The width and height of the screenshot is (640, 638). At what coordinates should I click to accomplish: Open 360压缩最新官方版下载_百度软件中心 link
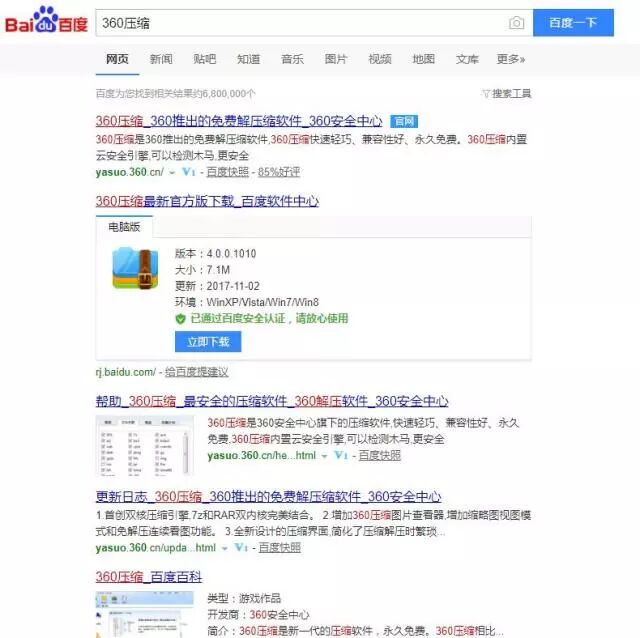[207, 201]
